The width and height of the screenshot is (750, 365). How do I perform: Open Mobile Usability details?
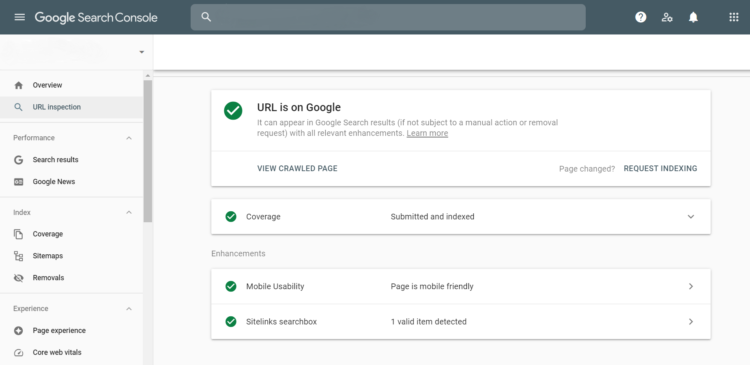pos(461,286)
